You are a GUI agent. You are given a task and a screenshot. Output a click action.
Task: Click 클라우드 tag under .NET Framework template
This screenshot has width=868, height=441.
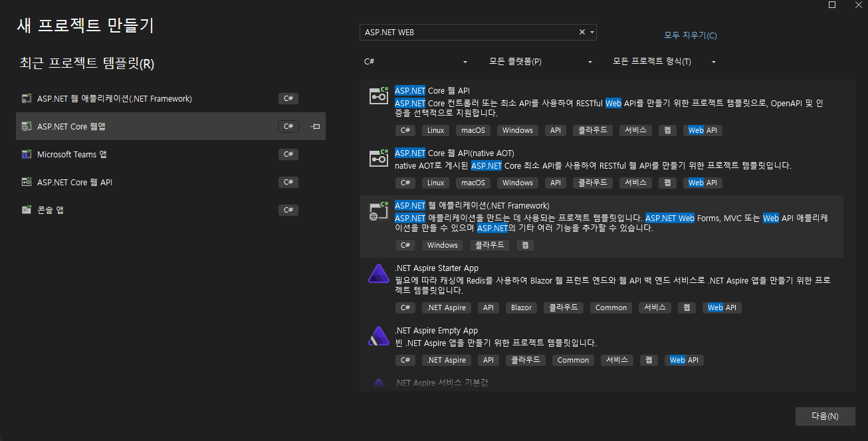(490, 245)
